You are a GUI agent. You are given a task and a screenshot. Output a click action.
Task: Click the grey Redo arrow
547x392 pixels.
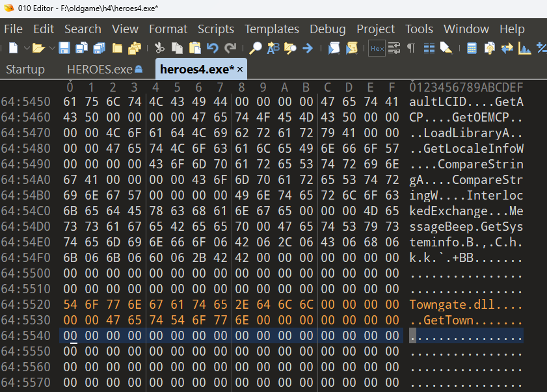[x=230, y=47]
